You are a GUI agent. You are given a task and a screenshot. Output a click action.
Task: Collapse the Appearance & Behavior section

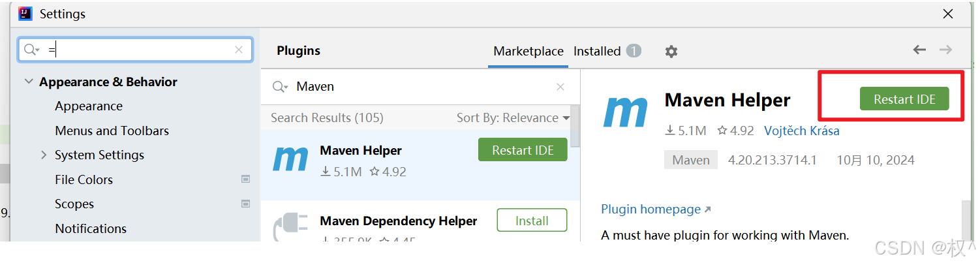28,82
